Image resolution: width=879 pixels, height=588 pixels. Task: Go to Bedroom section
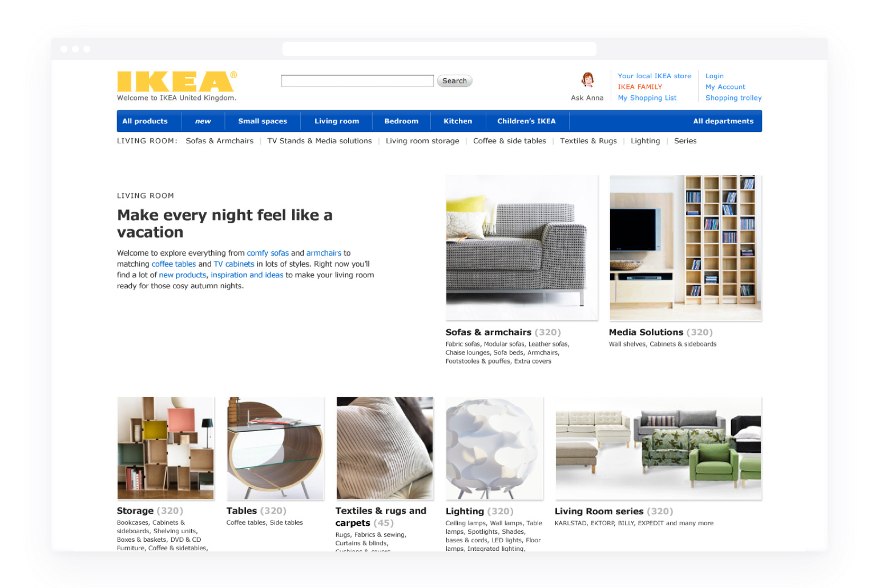[x=401, y=121]
